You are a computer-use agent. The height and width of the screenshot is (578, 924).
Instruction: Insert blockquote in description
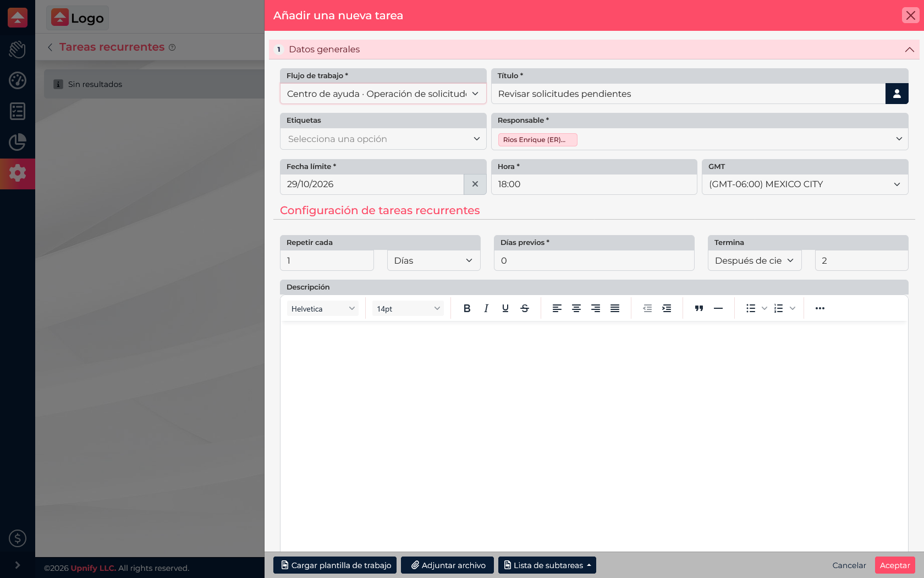click(699, 308)
